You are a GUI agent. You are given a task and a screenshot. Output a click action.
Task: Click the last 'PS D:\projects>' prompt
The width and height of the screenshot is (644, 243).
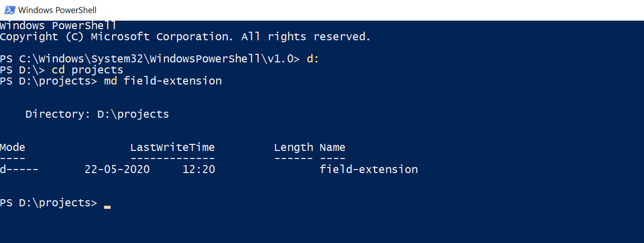click(48, 203)
